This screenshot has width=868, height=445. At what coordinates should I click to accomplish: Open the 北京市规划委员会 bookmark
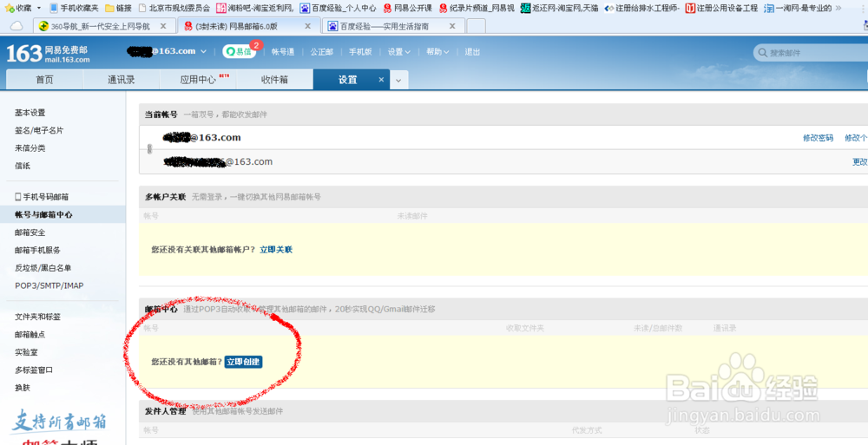(x=174, y=9)
